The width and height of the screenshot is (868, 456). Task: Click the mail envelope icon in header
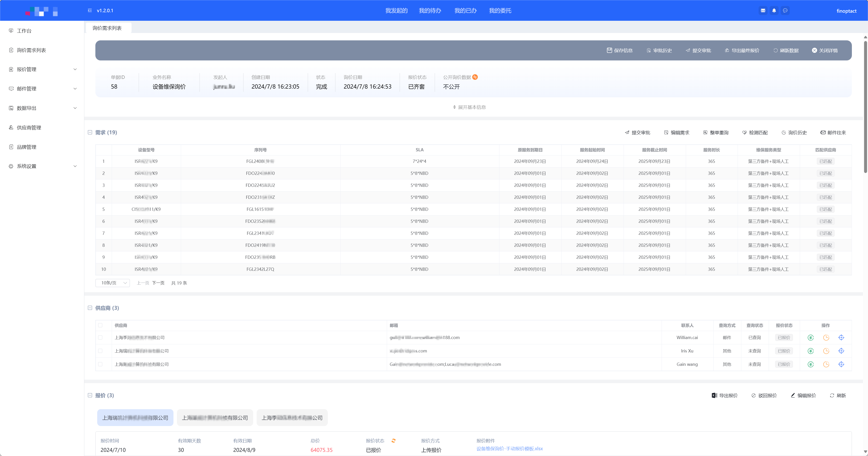(x=763, y=10)
